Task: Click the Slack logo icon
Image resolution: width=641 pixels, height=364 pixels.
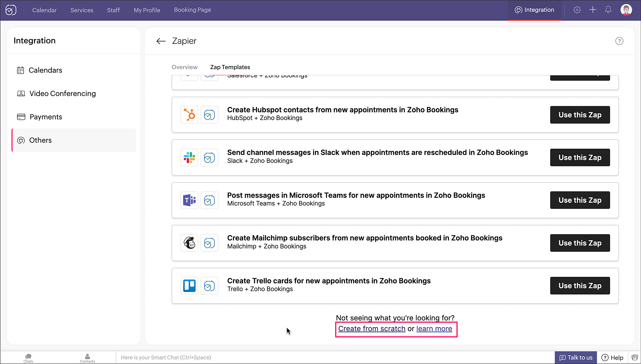Action: point(189,158)
